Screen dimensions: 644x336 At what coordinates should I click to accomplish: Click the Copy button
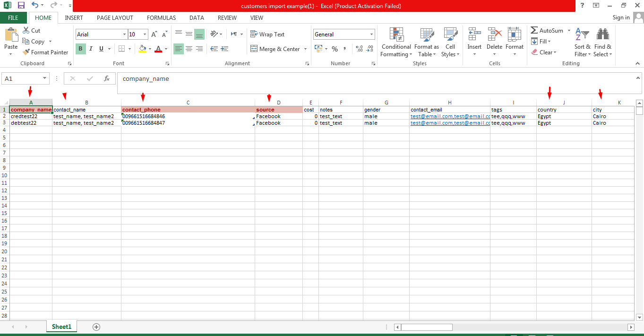click(x=34, y=42)
